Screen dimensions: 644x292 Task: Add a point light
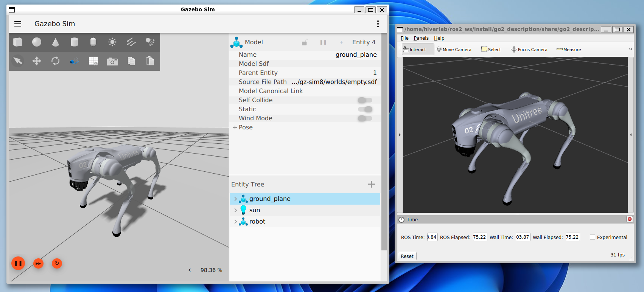[x=112, y=42]
